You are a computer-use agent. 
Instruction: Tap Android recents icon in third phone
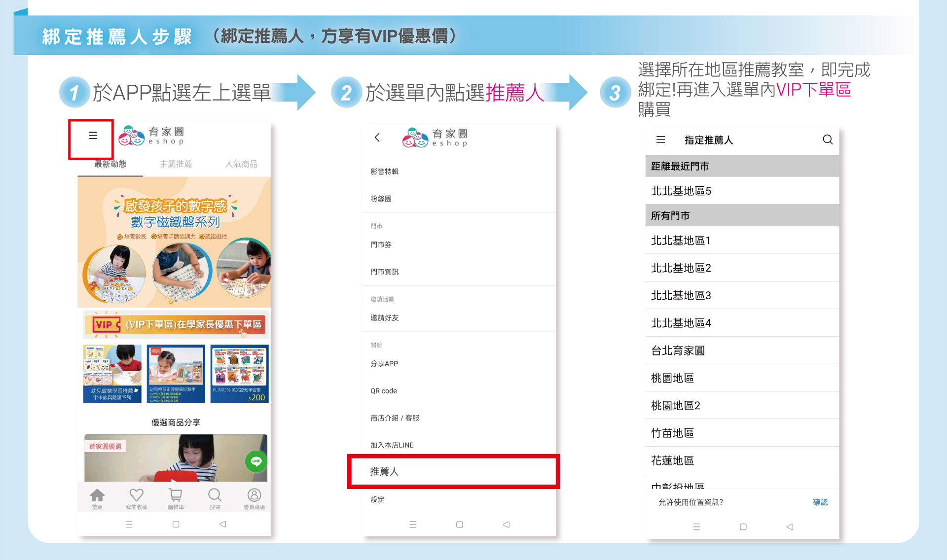[x=696, y=526]
